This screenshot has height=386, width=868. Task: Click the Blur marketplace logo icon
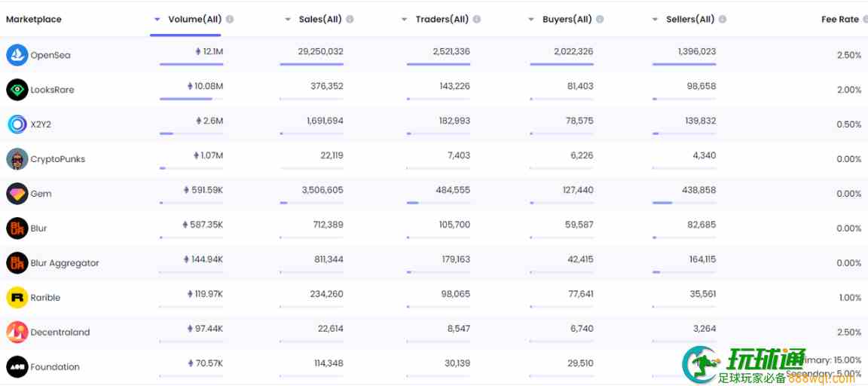17,228
